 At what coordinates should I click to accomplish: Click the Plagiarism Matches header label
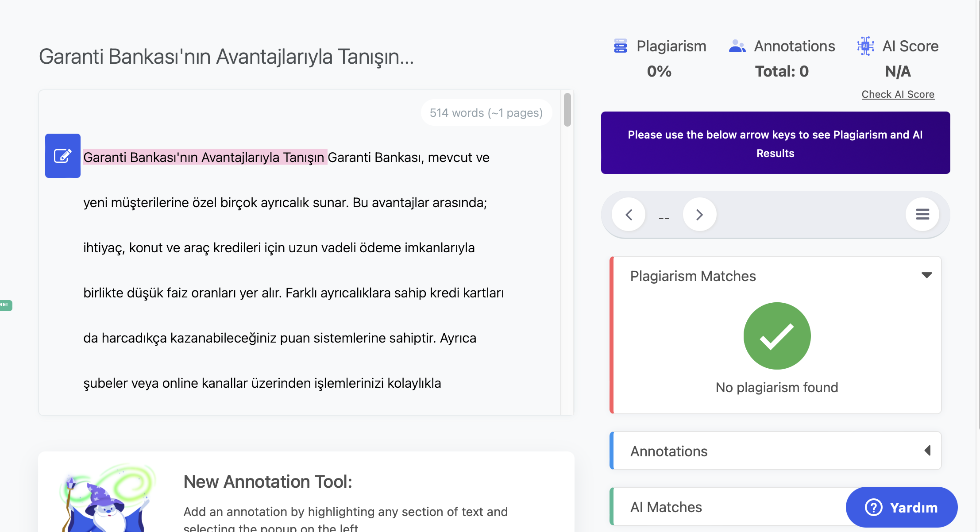(693, 276)
